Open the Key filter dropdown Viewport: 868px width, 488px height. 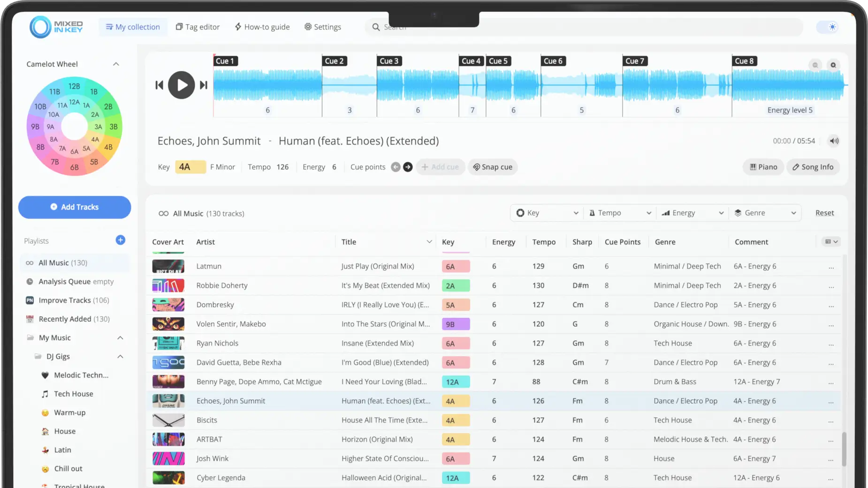click(x=547, y=213)
